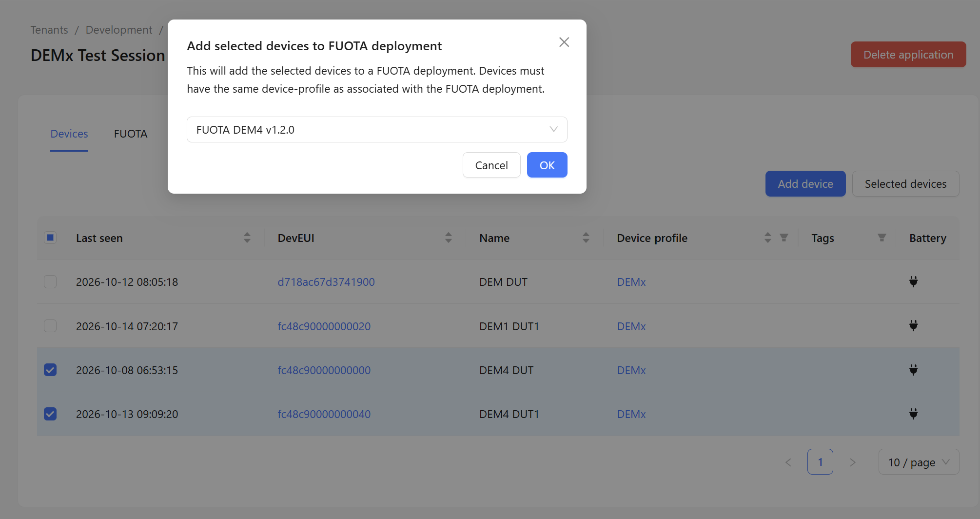Screen dimensions: 980x519
Task: Uncheck the DEM4 DUT1 row checkbox
Action: coord(50,414)
